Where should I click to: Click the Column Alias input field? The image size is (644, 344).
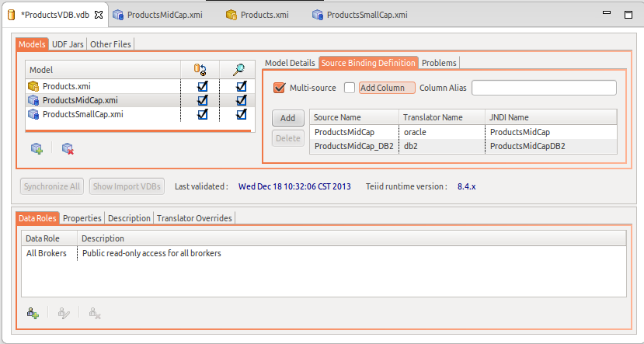coord(544,88)
